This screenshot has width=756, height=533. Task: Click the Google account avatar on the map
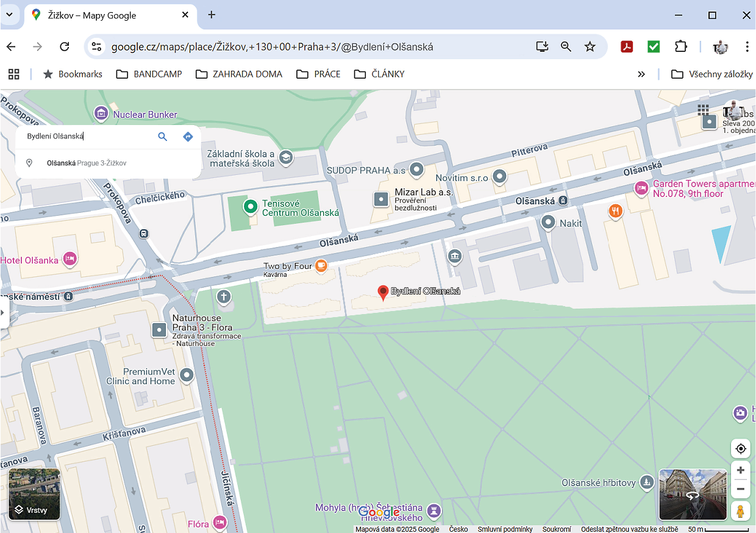[x=733, y=110]
